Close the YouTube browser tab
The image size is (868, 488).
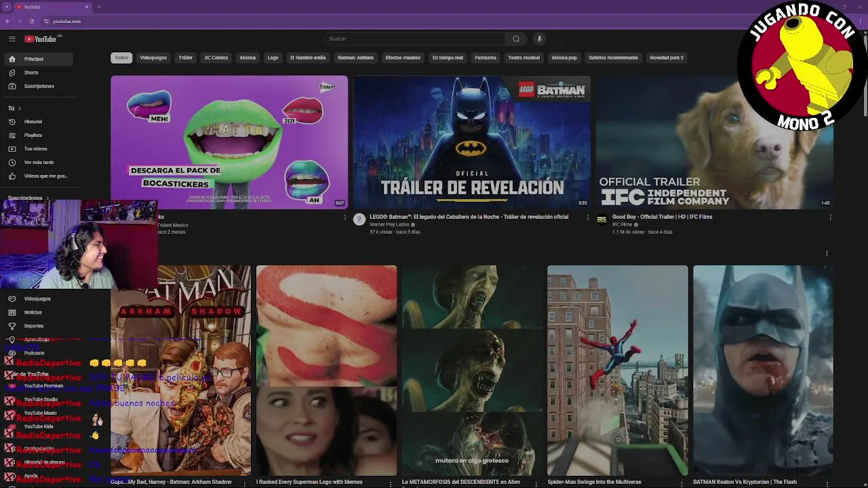(x=87, y=7)
